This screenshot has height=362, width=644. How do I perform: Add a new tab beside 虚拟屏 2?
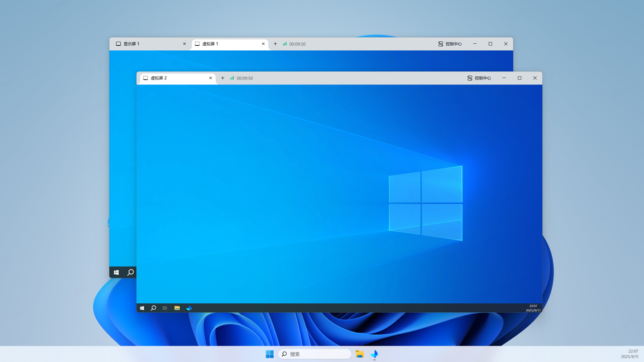click(x=223, y=78)
